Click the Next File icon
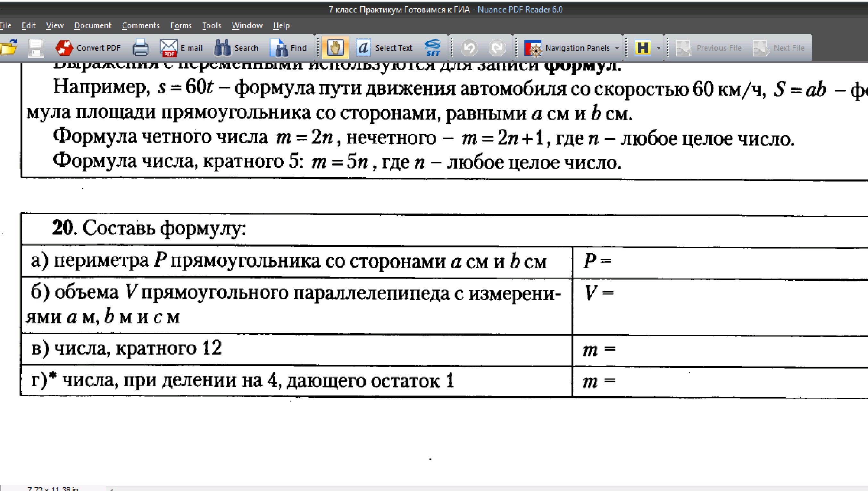The height and width of the screenshot is (491, 868). 761,48
